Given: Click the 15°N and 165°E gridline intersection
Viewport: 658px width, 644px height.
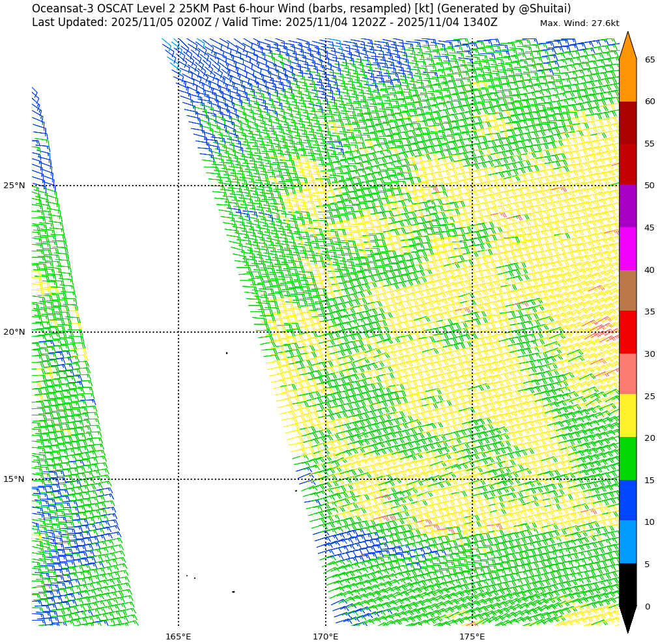Looking at the screenshot, I should (x=179, y=479).
